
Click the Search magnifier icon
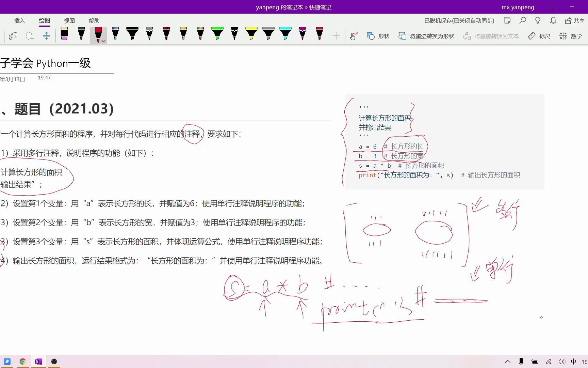523,20
